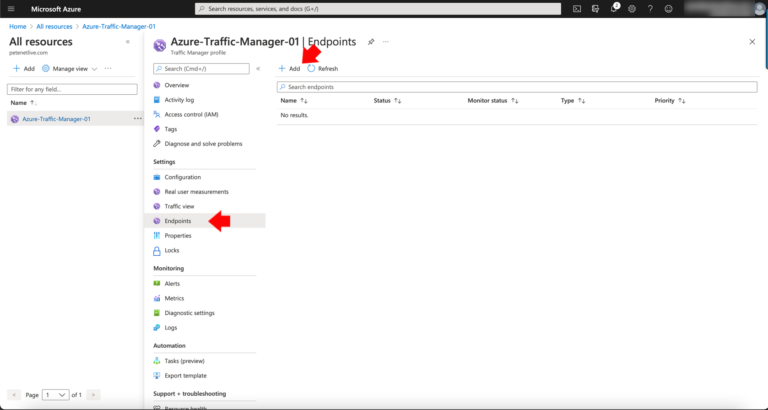Sort endpoints by Name column

294,100
